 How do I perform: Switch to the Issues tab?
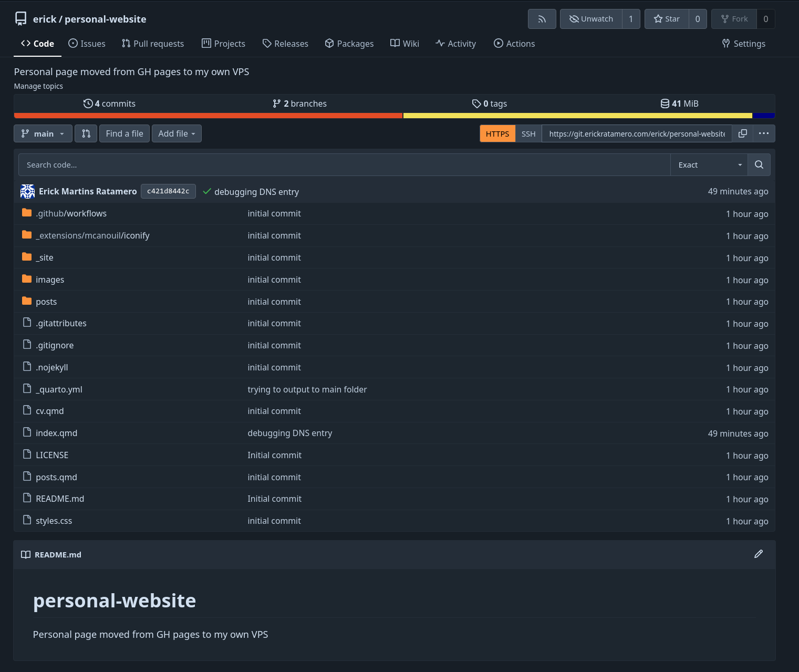(87, 44)
